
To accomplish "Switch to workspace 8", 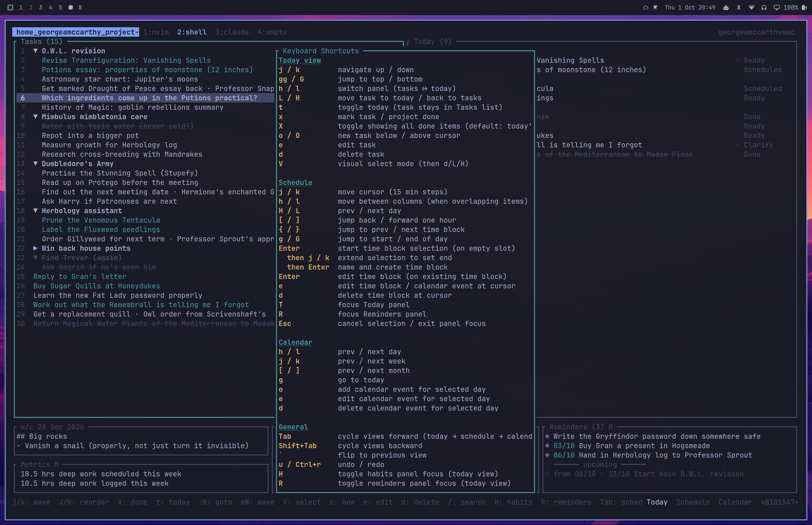I will [80, 8].
